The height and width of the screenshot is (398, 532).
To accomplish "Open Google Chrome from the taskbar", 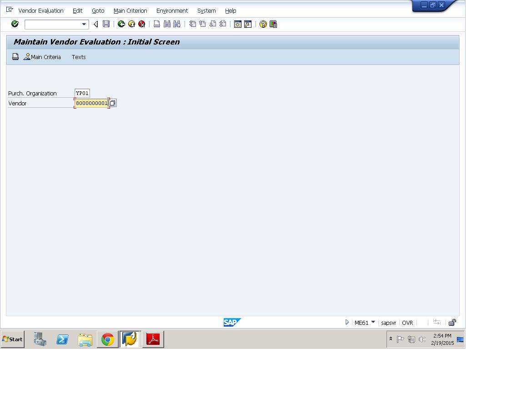I will click(x=108, y=339).
